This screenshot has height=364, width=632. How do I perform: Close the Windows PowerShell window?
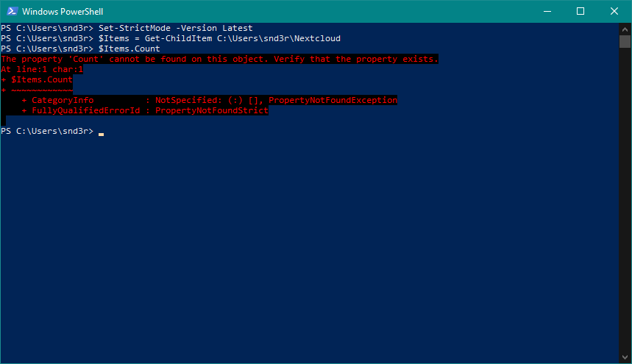point(614,11)
